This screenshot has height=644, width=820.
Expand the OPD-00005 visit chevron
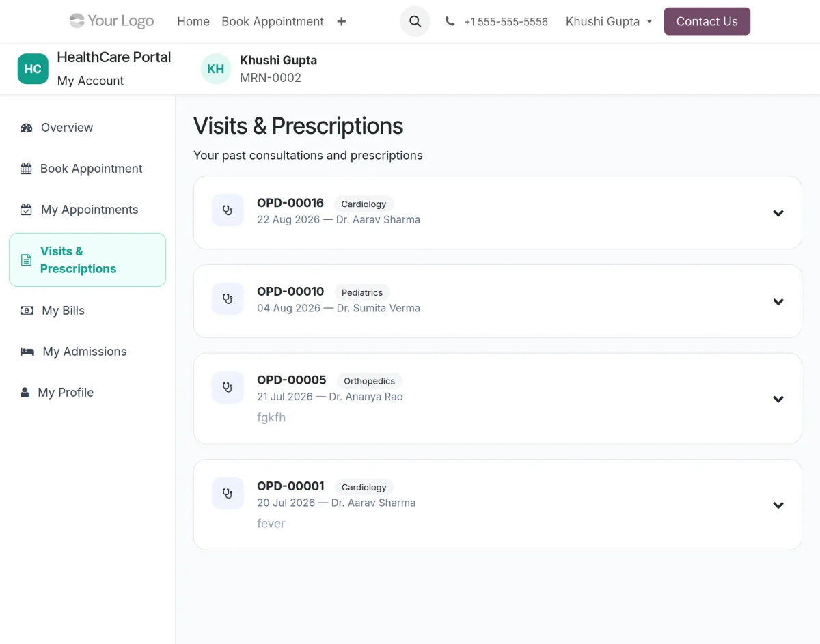[x=778, y=399]
